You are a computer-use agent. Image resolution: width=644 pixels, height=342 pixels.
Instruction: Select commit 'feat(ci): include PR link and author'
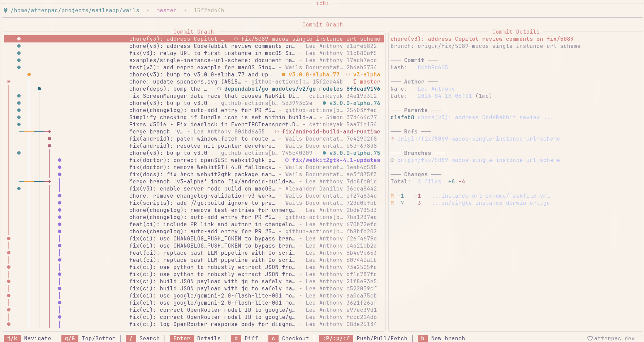(x=194, y=224)
